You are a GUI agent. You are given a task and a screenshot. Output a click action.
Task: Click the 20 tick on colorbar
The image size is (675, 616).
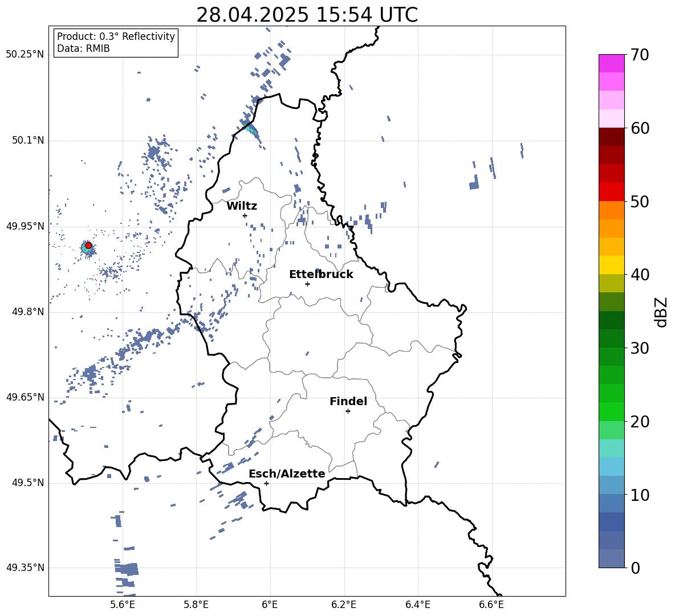pyautogui.click(x=640, y=422)
